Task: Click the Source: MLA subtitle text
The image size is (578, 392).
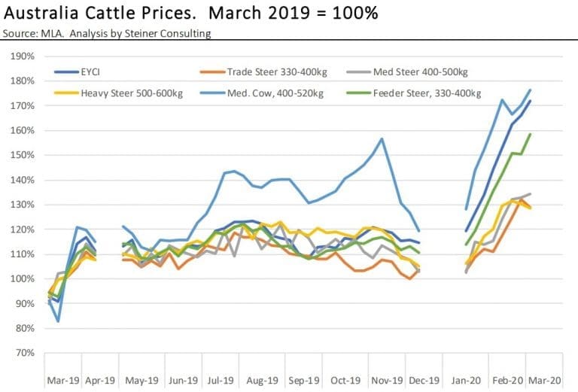Action: (107, 34)
